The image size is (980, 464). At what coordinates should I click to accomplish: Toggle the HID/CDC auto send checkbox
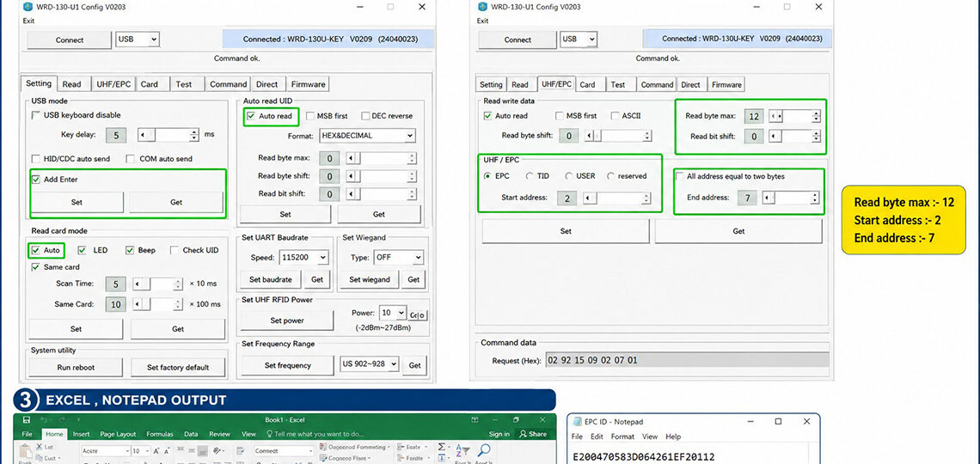(35, 159)
